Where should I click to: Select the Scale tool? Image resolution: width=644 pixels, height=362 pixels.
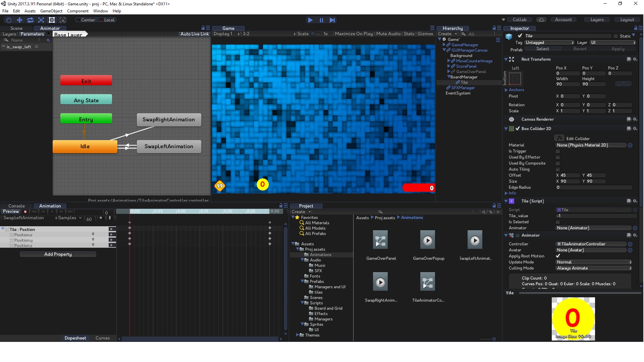[41, 20]
